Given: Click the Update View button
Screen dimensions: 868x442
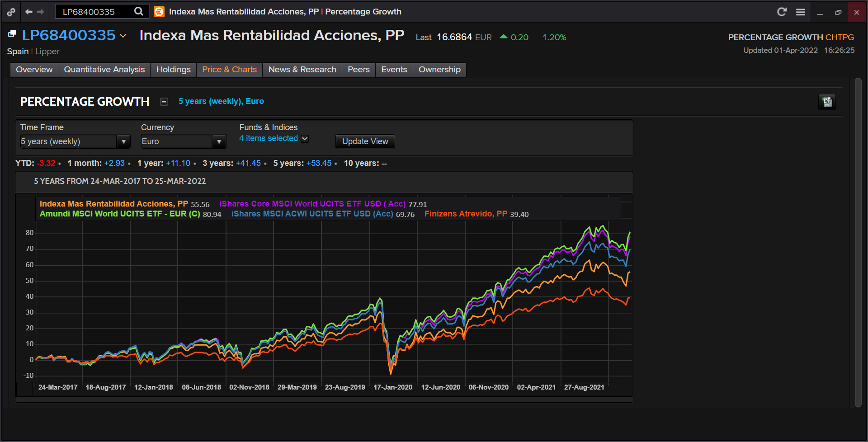Looking at the screenshot, I should pos(365,141).
